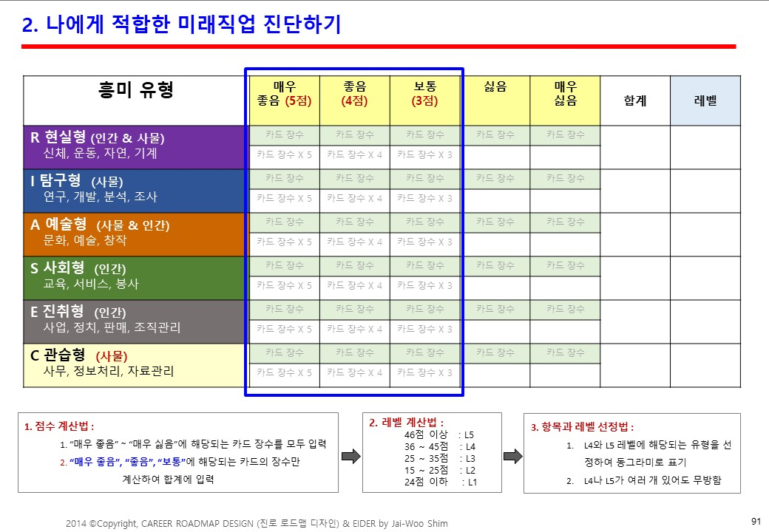The height and width of the screenshot is (532, 769).
Task: Select the R 현실형 interest type row
Action: coord(136,148)
